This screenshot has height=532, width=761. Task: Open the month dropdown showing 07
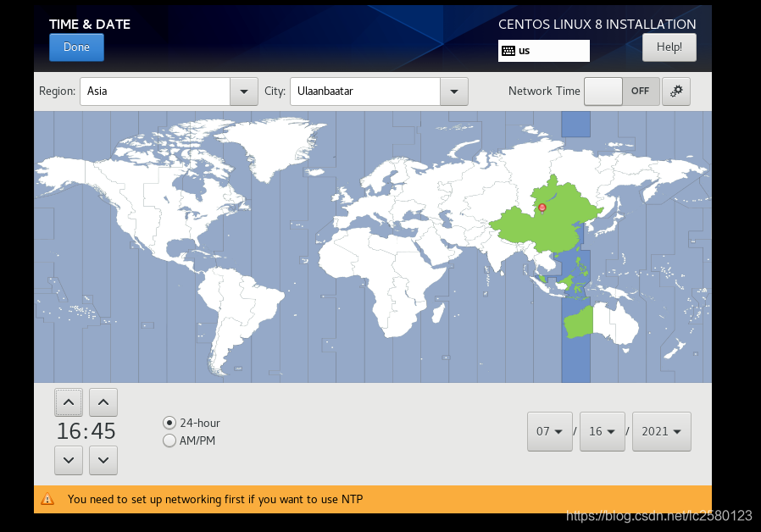[x=549, y=431]
